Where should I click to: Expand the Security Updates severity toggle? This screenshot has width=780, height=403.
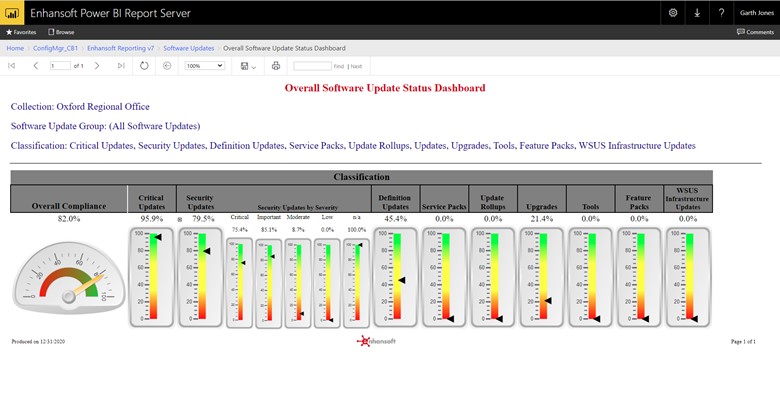(180, 219)
